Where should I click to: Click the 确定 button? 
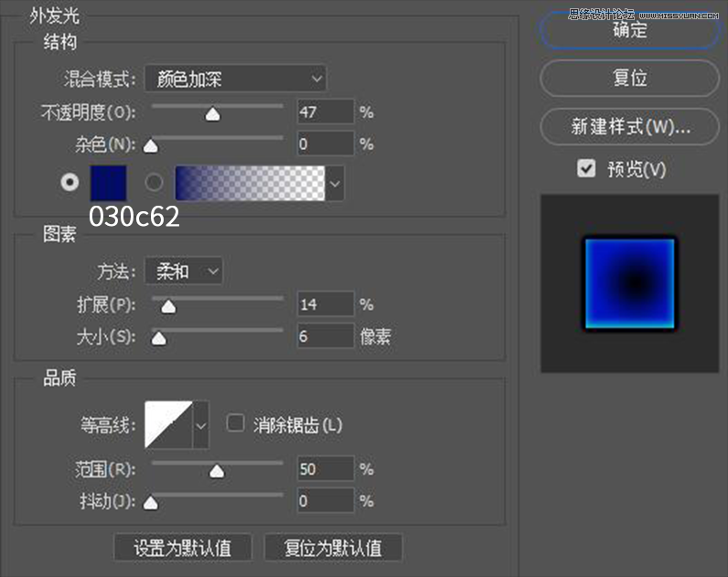(x=629, y=31)
